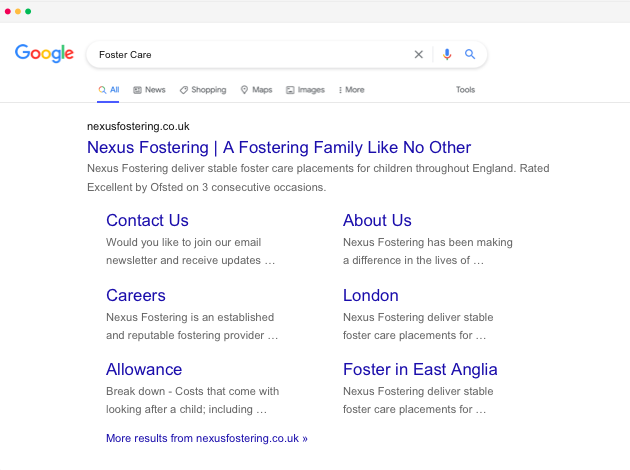630x470 pixels.
Task: Start voice search with microphone icon
Action: tap(447, 55)
